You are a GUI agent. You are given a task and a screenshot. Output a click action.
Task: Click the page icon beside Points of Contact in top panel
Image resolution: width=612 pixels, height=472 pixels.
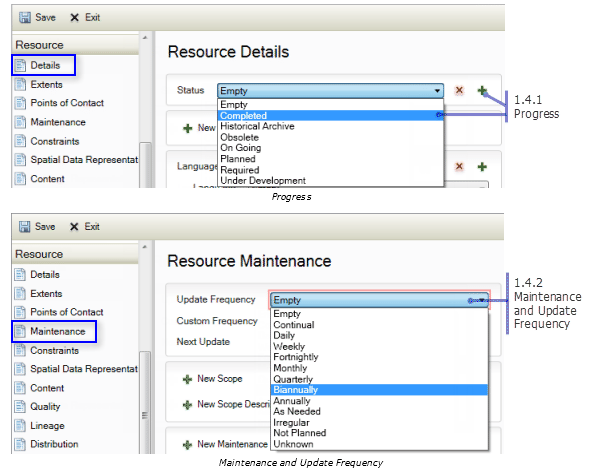[22, 103]
